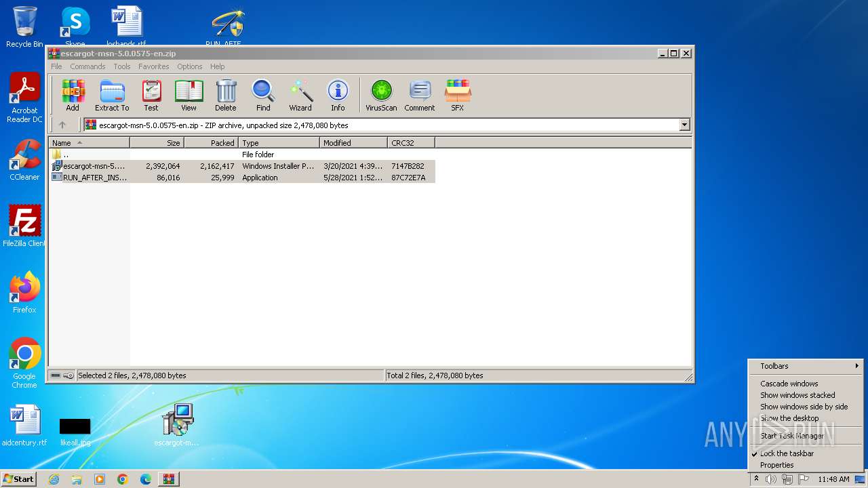868x488 pixels.
Task: Choose the Extract To toolbar icon
Action: coord(112,96)
